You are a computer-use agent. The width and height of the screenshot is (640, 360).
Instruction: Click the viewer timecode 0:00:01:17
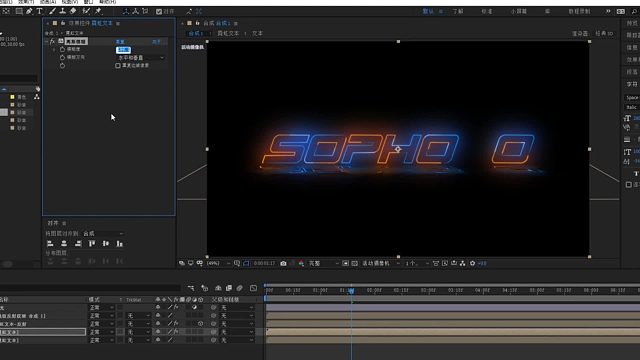[x=264, y=264]
